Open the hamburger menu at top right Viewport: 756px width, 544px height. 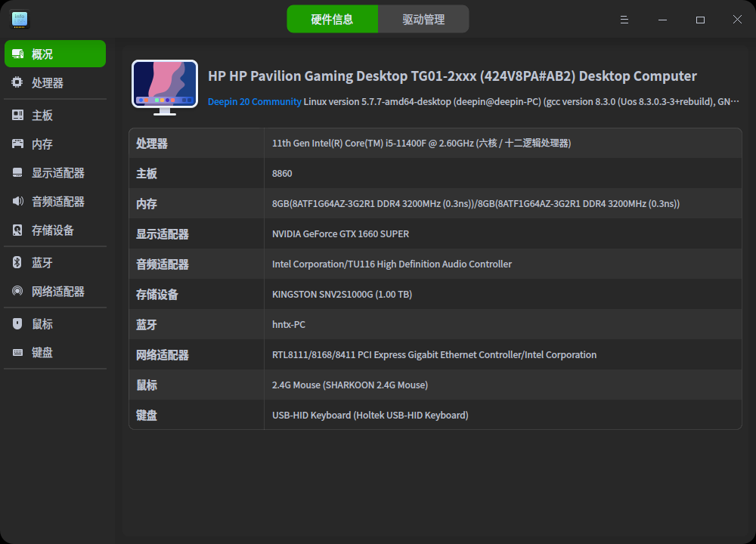tap(624, 19)
